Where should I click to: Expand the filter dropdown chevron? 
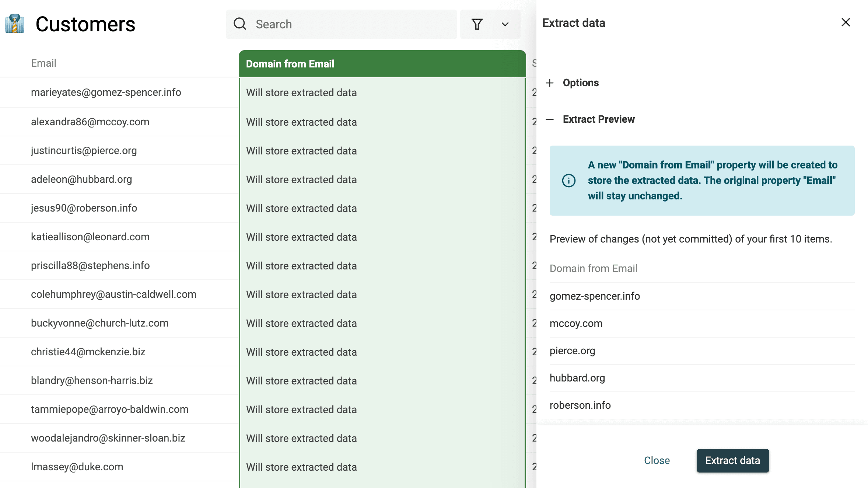505,24
